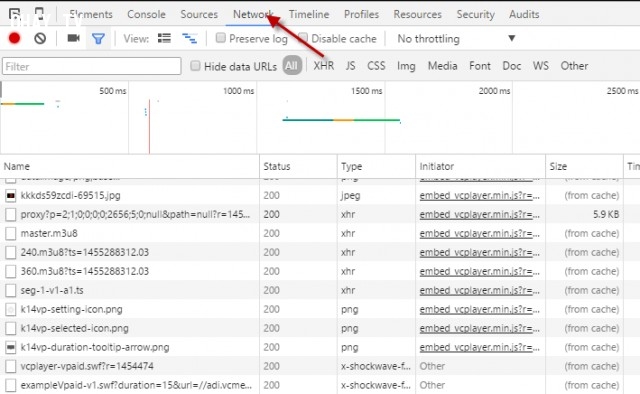This screenshot has width=640, height=394.
Task: Sort by the Status column header
Action: [x=298, y=167]
